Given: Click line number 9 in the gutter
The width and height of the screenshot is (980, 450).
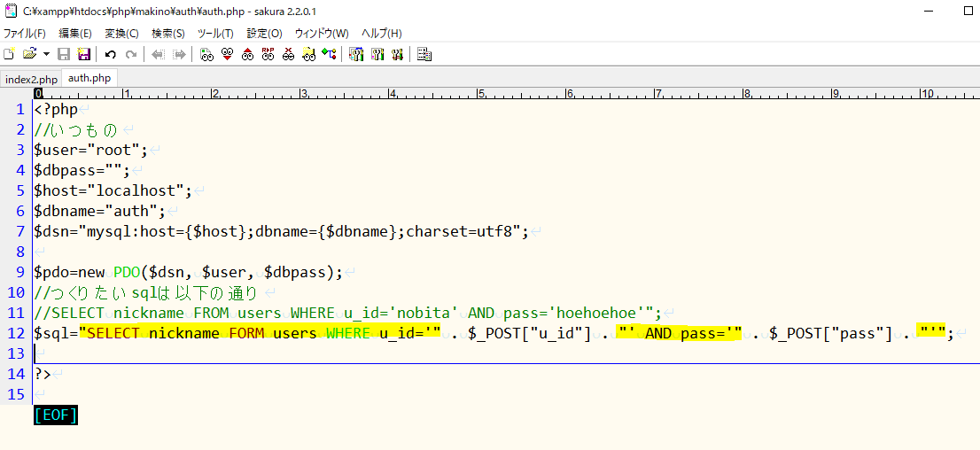Looking at the screenshot, I should click(20, 273).
